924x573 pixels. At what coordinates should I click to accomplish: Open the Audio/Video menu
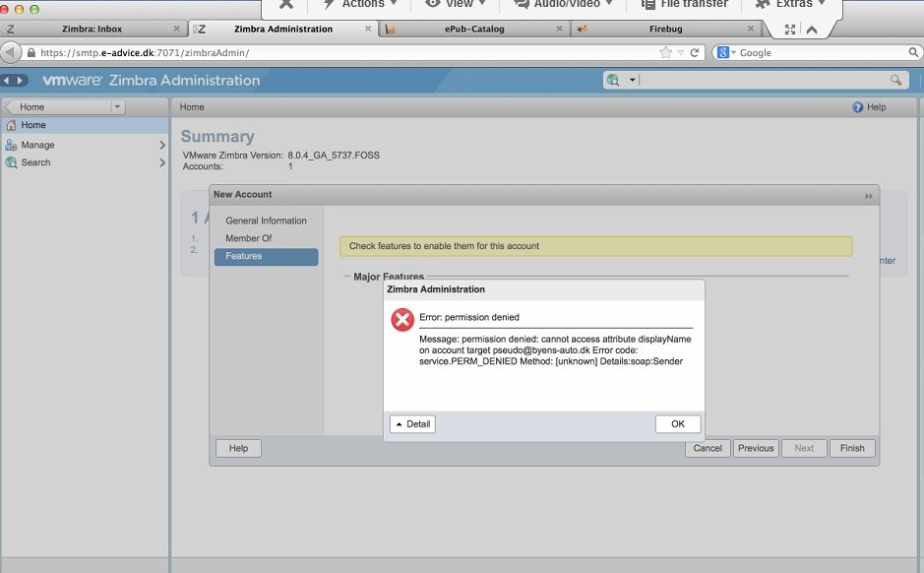coord(563,4)
